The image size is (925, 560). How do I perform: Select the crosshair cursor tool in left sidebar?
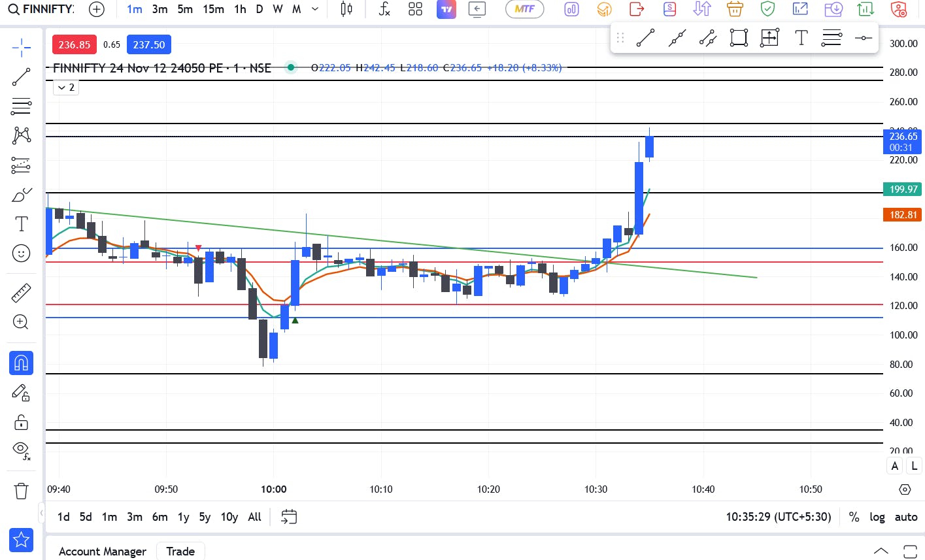[21, 48]
